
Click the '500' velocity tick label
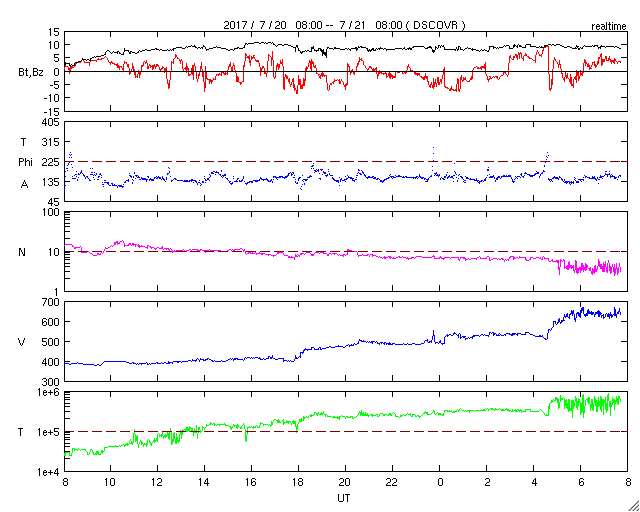(x=51, y=342)
